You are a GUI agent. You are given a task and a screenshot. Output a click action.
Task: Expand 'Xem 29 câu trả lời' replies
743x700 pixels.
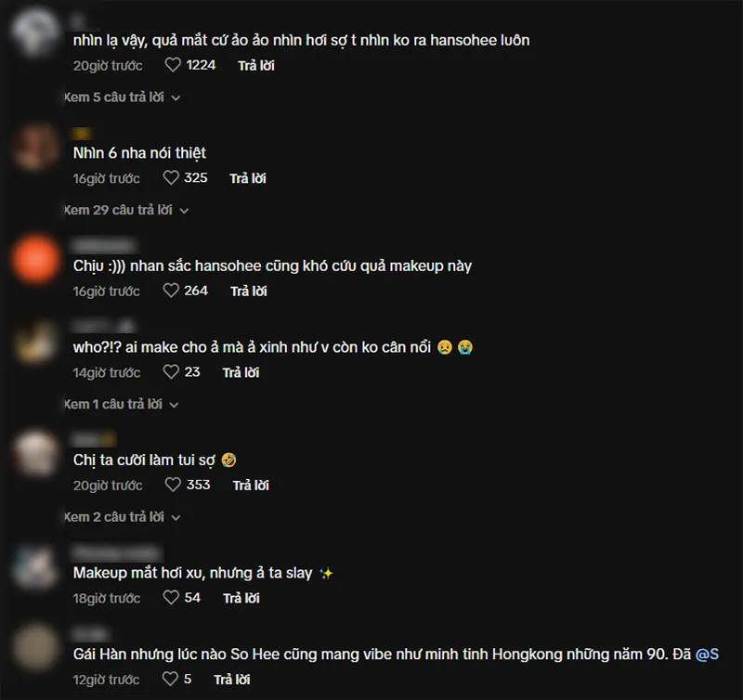pyautogui.click(x=127, y=211)
